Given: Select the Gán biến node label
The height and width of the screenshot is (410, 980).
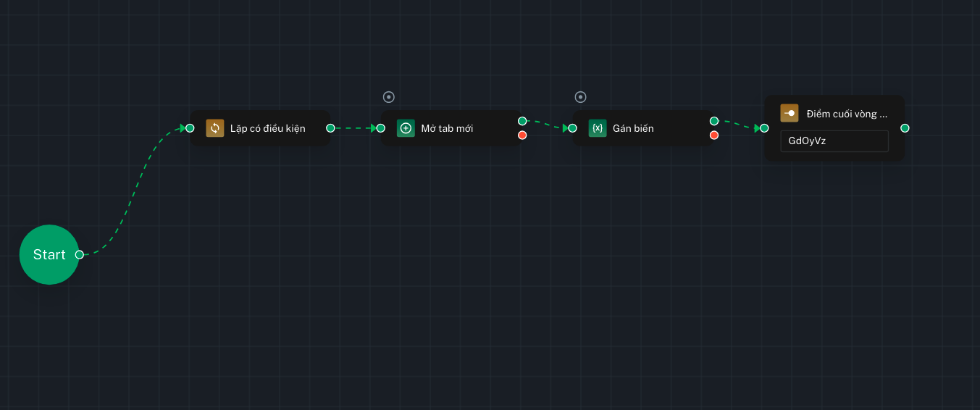Looking at the screenshot, I should [x=633, y=128].
